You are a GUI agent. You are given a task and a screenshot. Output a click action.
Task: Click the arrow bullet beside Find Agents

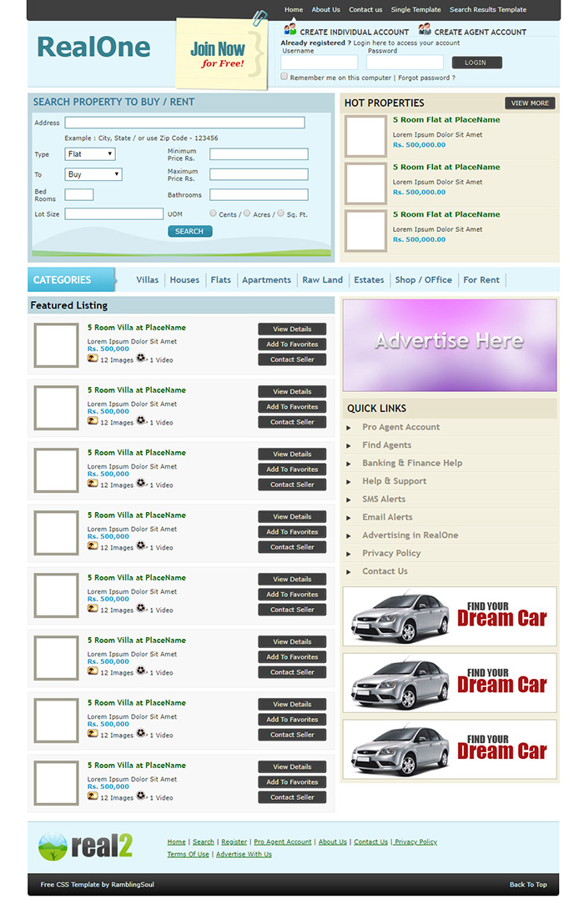tap(349, 445)
